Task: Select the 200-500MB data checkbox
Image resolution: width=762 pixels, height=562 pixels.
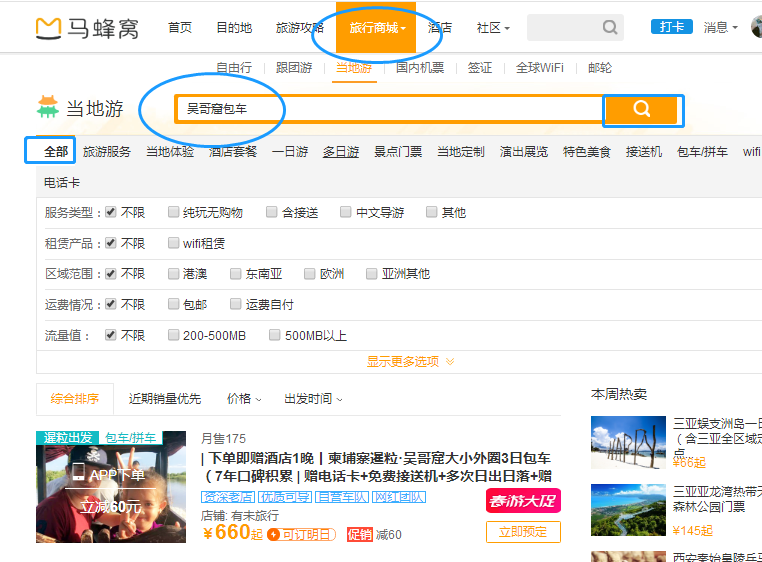Action: [x=175, y=335]
